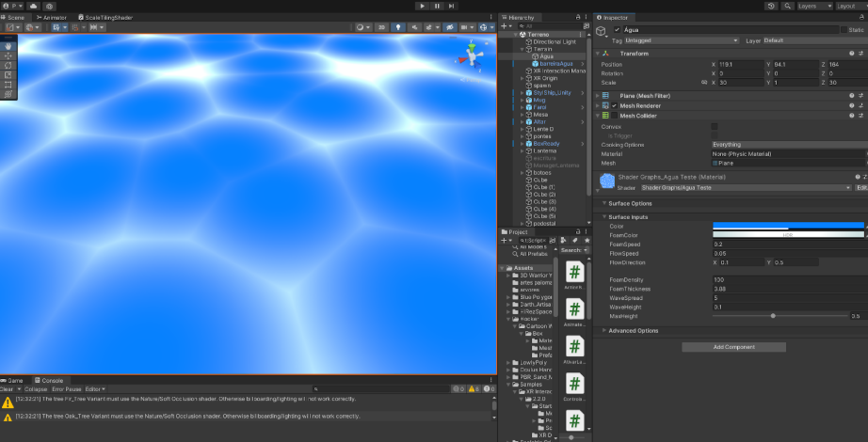Enable the Mesh Collider component checkbox
Image resolution: width=868 pixels, height=442 pixels.
tap(615, 116)
